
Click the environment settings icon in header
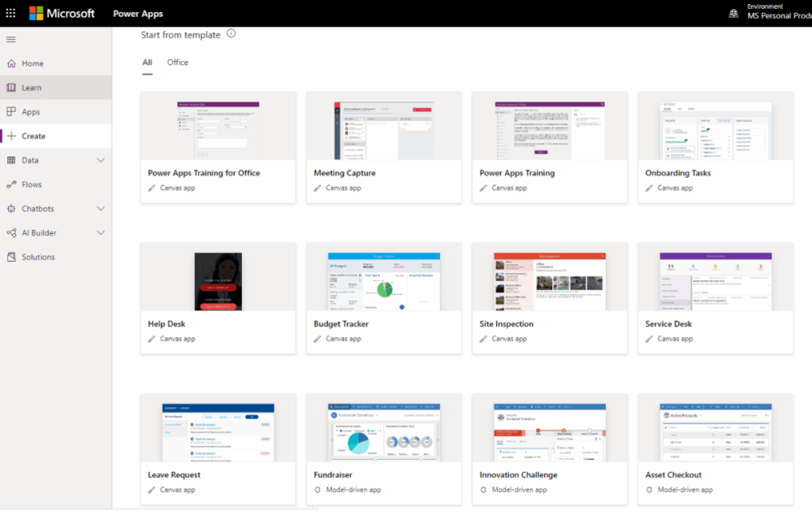(x=733, y=13)
